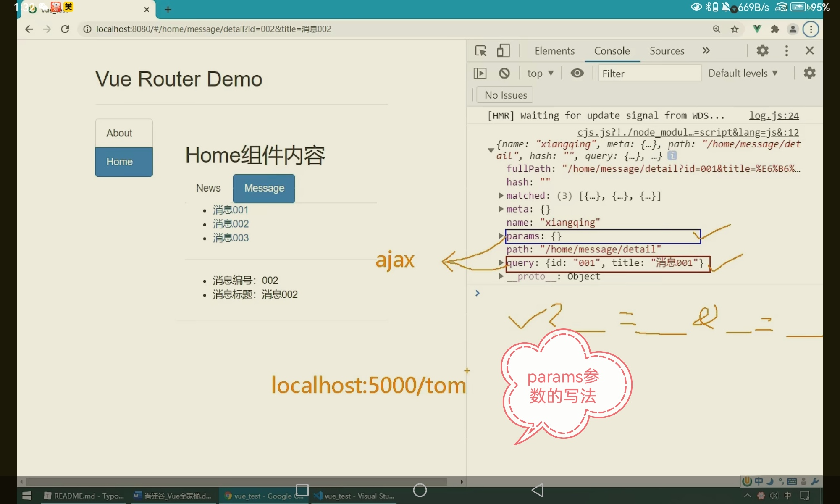This screenshot has width=840, height=504.
Task: Clear the console with the ban icon
Action: tap(504, 73)
